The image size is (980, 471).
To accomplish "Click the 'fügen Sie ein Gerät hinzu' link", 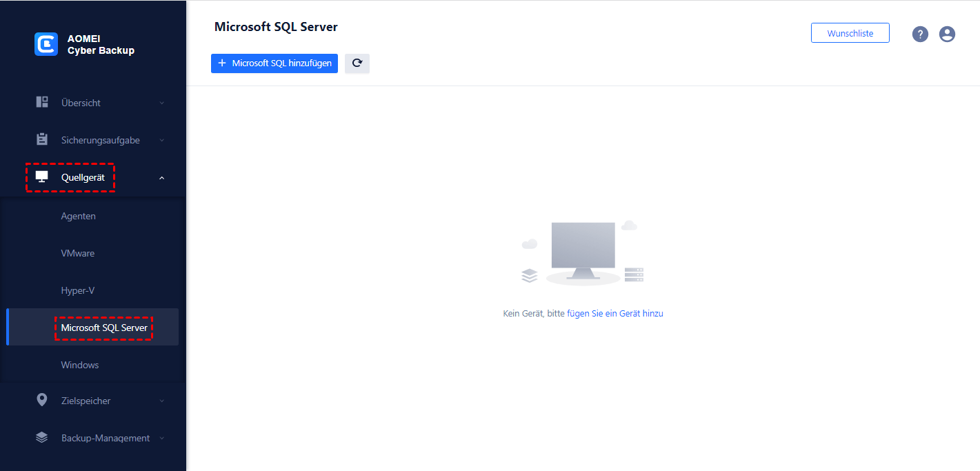I will (615, 313).
